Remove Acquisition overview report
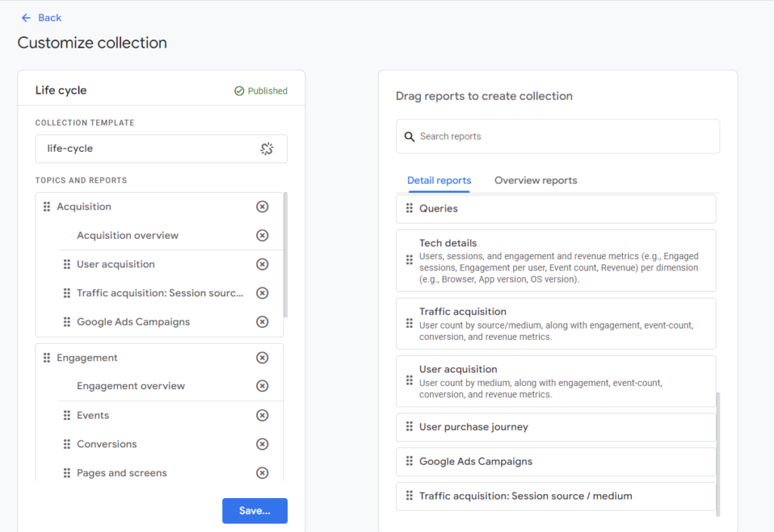Image resolution: width=774 pixels, height=532 pixels. (x=262, y=236)
